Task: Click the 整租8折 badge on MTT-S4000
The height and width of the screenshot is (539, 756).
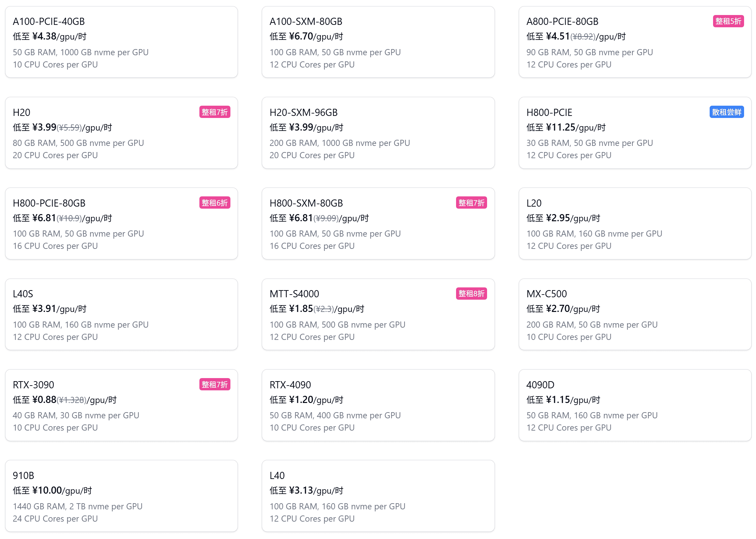Action: [471, 294]
